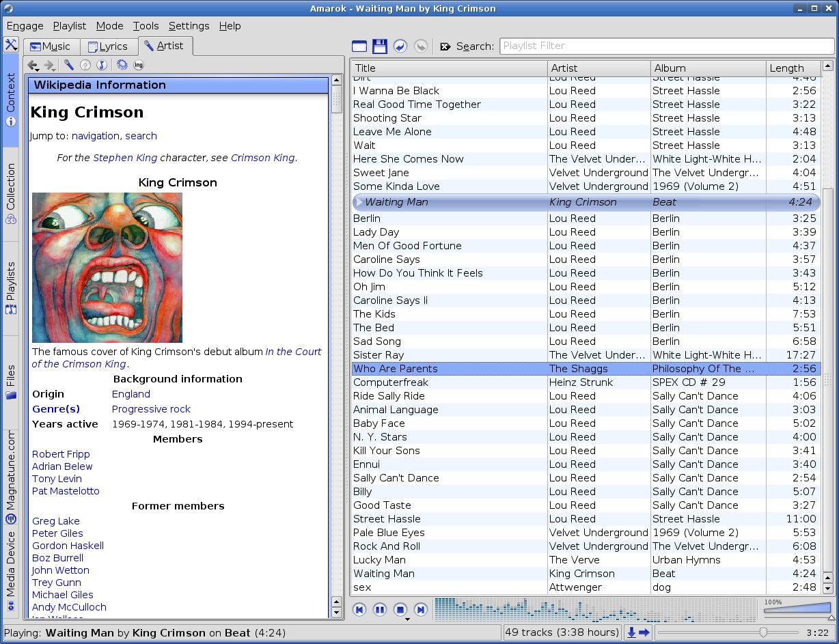Open the Files sidebar panel
The width and height of the screenshot is (839, 644).
tap(10, 381)
